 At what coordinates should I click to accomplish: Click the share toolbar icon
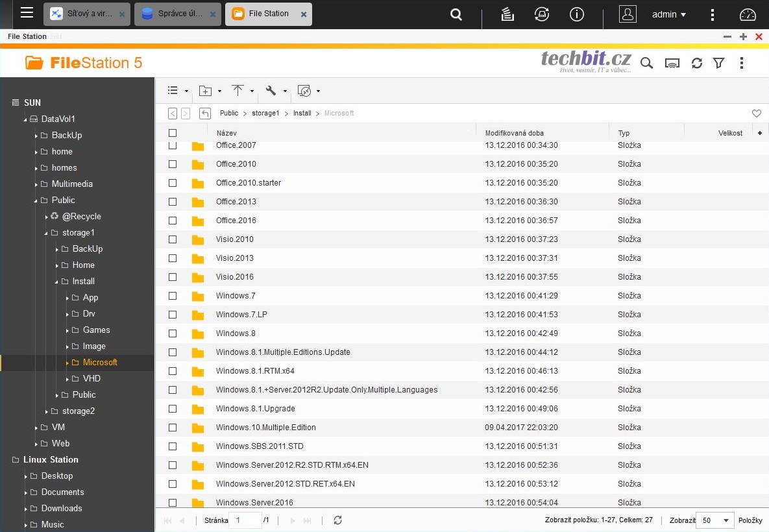(304, 91)
